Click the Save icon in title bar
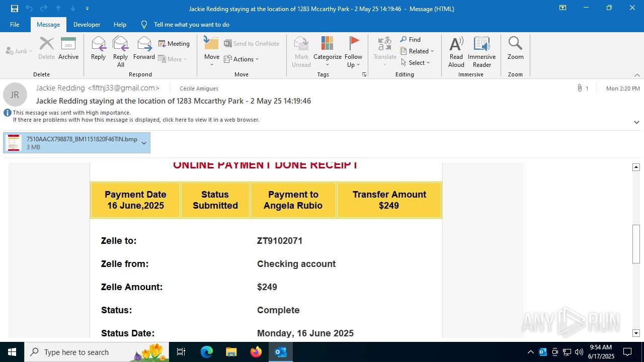Image resolution: width=644 pixels, height=362 pixels. pos(14,9)
